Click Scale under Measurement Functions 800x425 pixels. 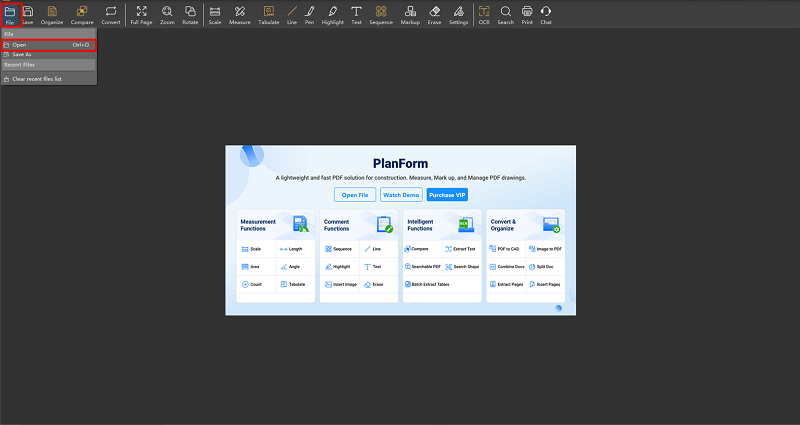point(251,249)
